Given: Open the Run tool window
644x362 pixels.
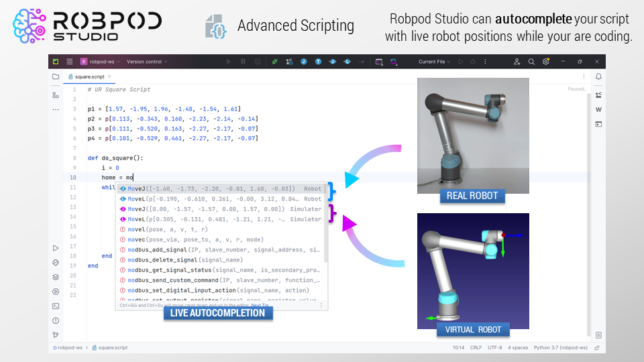Looking at the screenshot, I should (56, 248).
